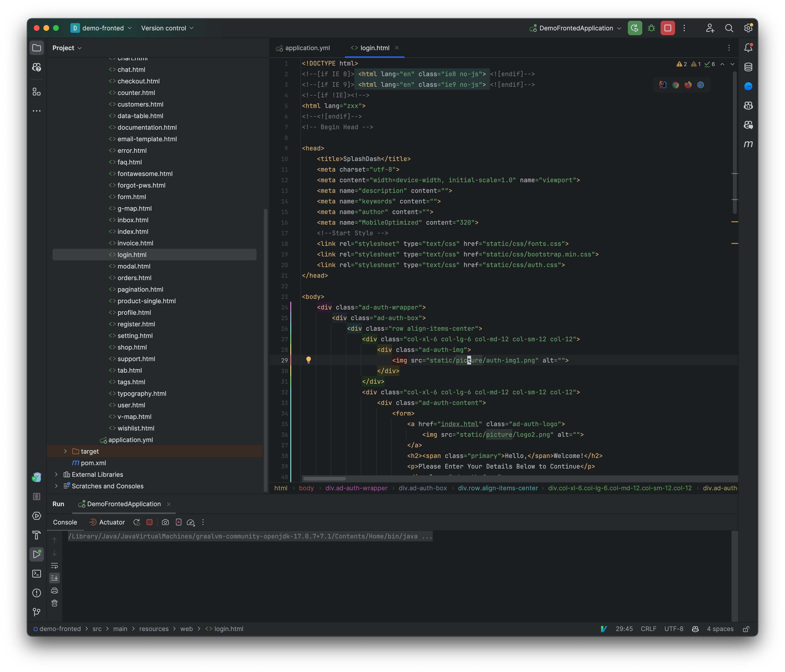Expand the target folder in the project tree
Image resolution: width=785 pixels, height=672 pixels.
click(x=65, y=451)
